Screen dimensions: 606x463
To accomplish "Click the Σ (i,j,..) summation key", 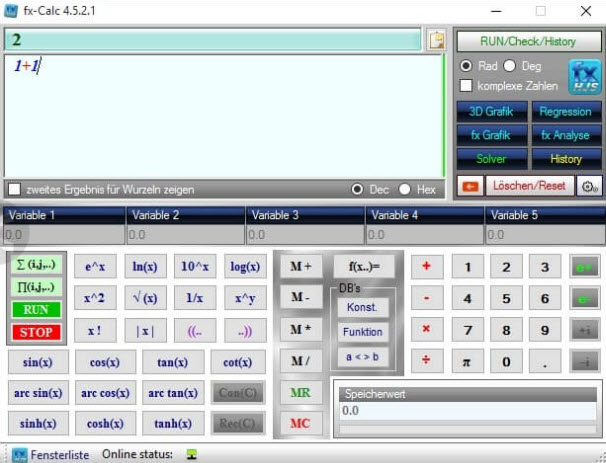I will click(x=37, y=265).
